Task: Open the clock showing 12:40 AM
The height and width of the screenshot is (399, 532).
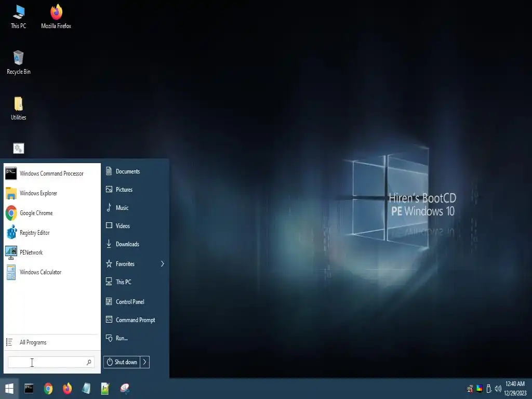Action: pos(515,389)
